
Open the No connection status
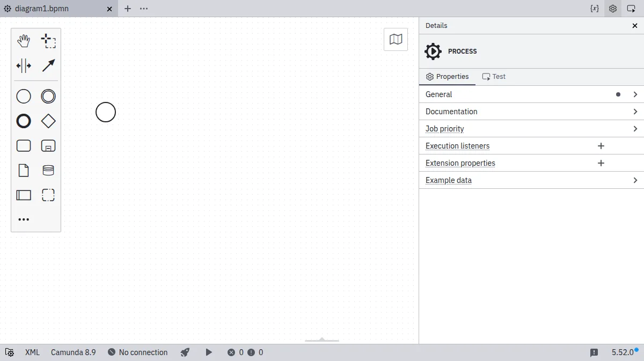tap(137, 352)
